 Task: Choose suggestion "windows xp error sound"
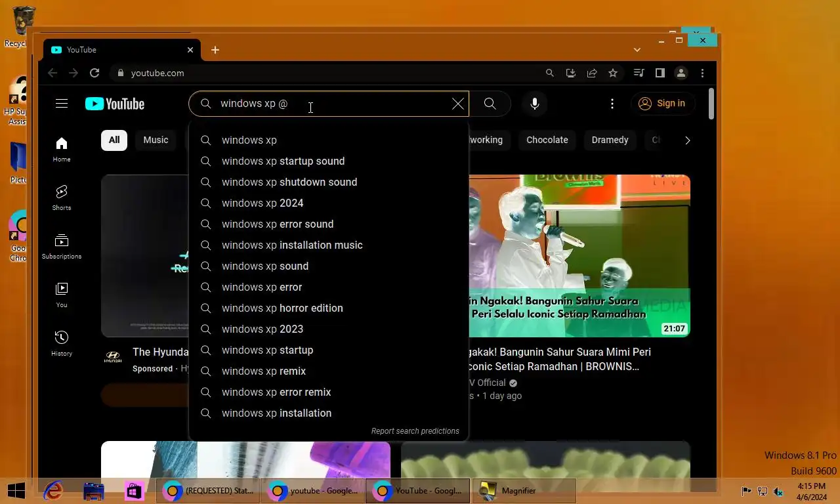coord(329,224)
